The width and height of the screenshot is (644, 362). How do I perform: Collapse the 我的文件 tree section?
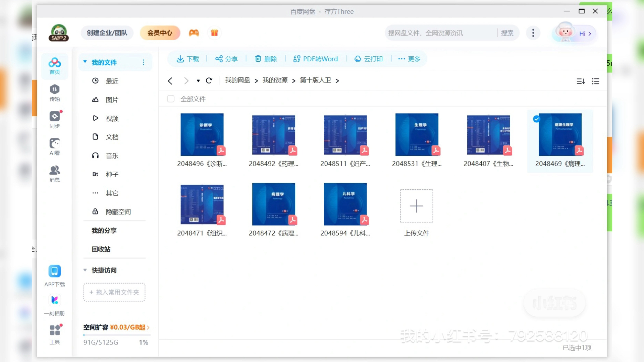pos(85,62)
